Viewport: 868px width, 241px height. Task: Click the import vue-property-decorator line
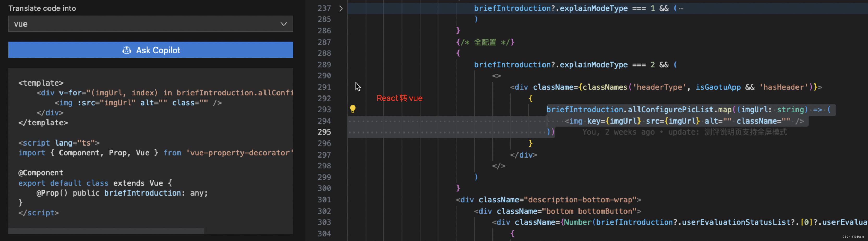156,153
